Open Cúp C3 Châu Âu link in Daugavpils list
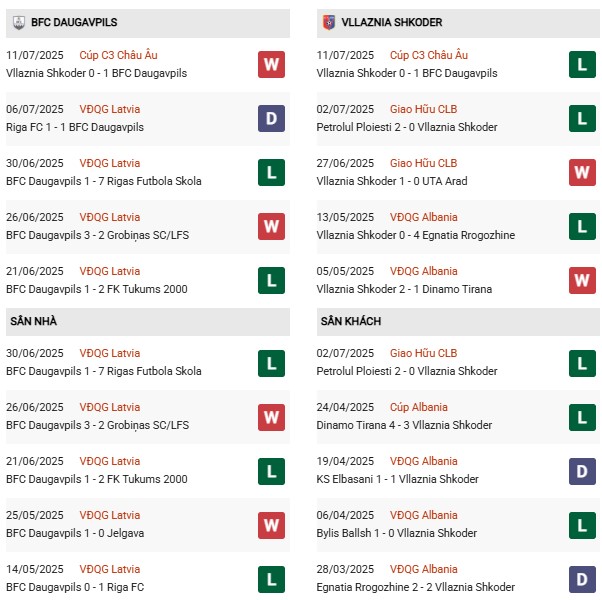The height and width of the screenshot is (600, 602). point(119,55)
